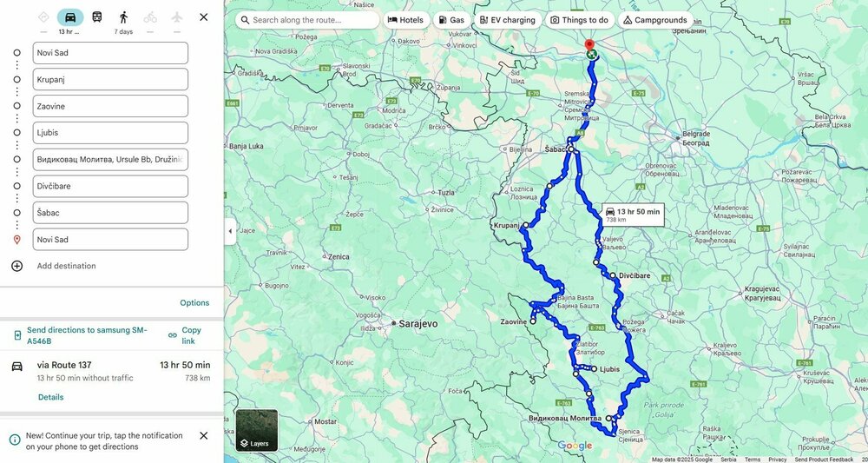Edit the Krupanj waypoint field
Image resolution: width=868 pixels, height=463 pixels.
point(110,79)
